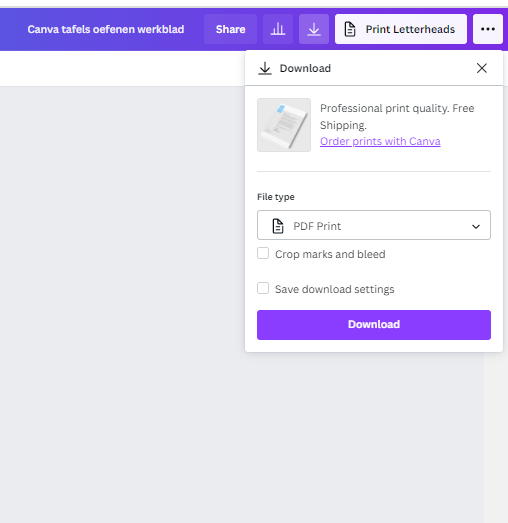508x523 pixels.
Task: Follow the Order prints with Canva link
Action: (x=380, y=141)
